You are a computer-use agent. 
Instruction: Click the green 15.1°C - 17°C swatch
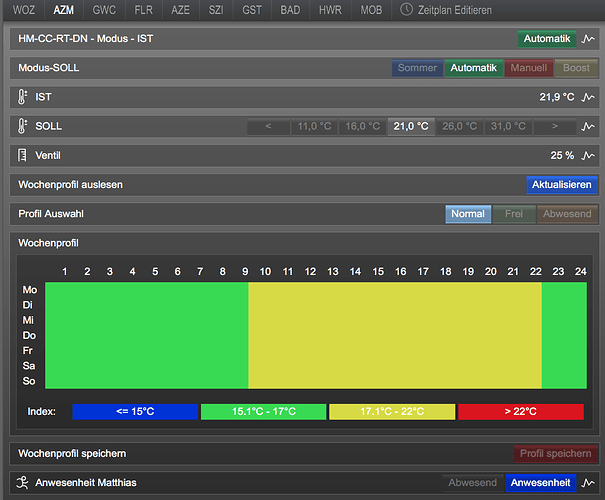tap(264, 412)
